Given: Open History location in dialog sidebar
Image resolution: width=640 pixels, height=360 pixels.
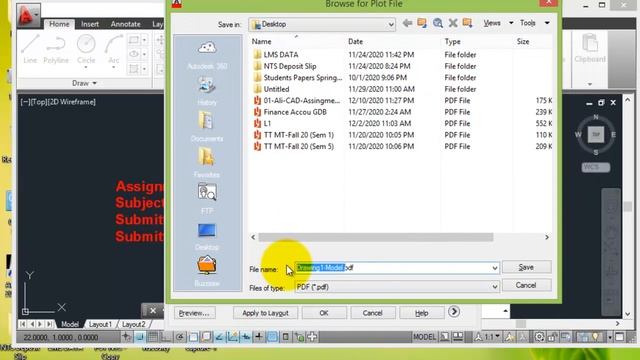Looking at the screenshot, I should coord(207,91).
